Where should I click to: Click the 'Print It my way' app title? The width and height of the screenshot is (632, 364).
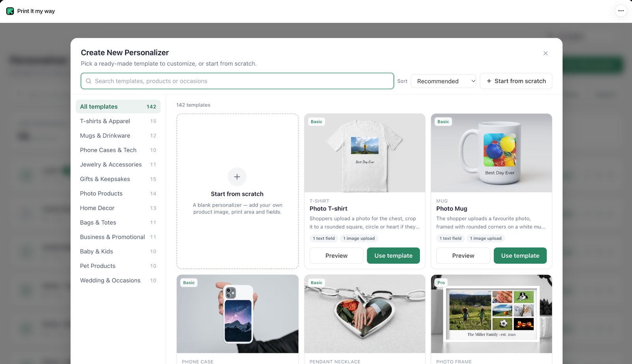coord(36,11)
